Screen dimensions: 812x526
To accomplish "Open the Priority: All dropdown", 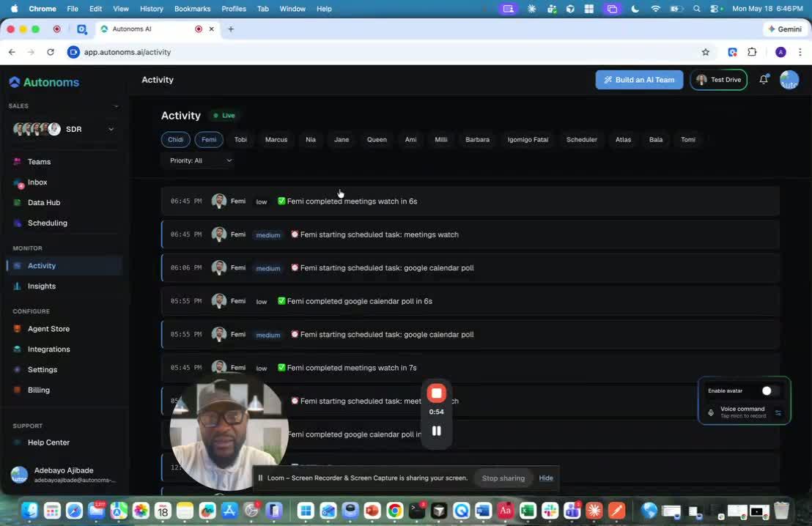I will click(x=200, y=160).
